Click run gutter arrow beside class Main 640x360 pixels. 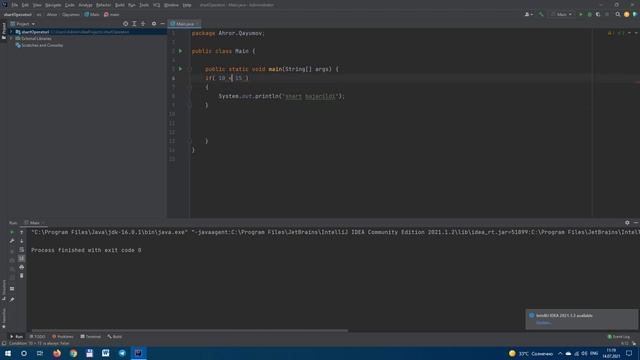180,51
